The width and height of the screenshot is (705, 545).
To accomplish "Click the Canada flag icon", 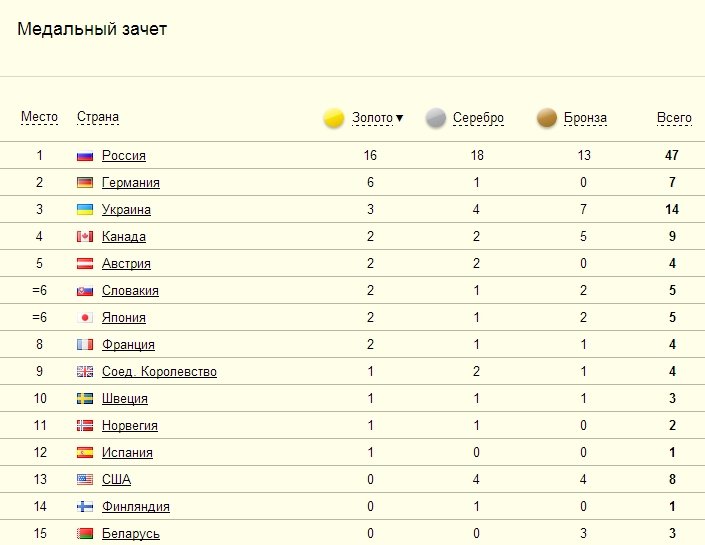I will pyautogui.click(x=85, y=237).
